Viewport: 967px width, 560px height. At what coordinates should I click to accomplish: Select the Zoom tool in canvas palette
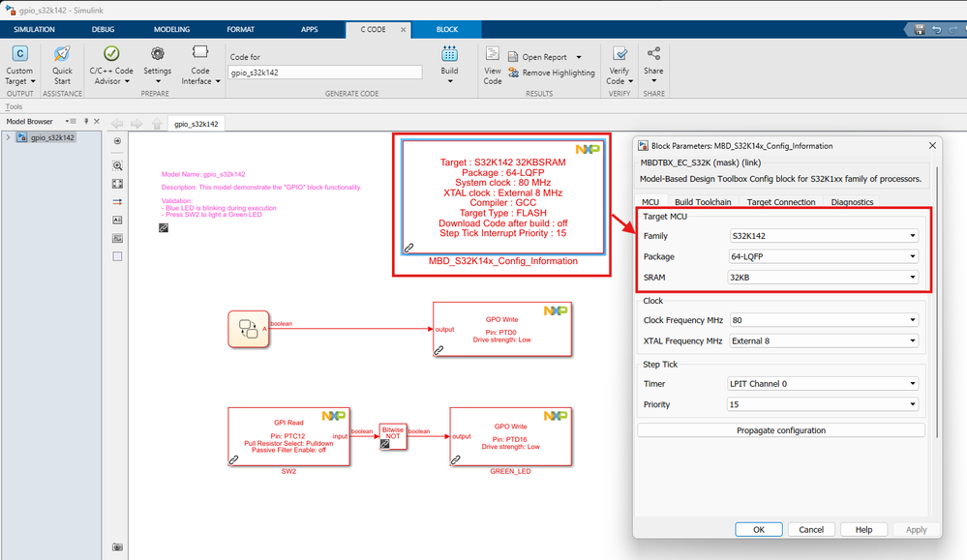click(117, 165)
